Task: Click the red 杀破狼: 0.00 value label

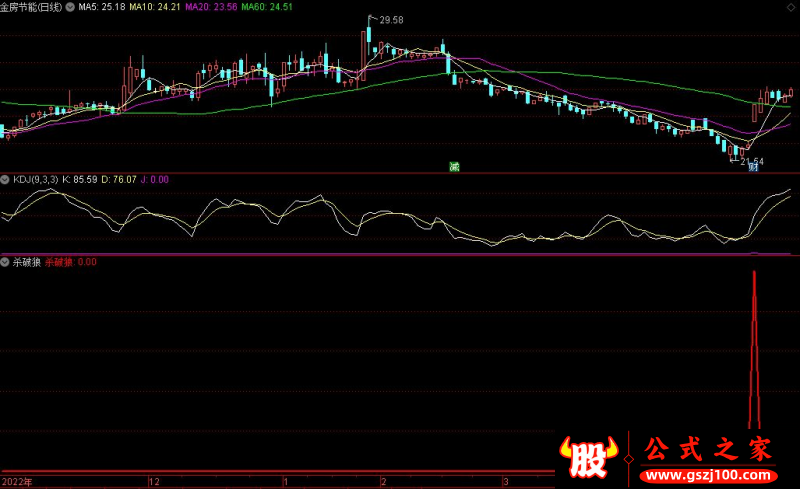Action: coord(70,262)
